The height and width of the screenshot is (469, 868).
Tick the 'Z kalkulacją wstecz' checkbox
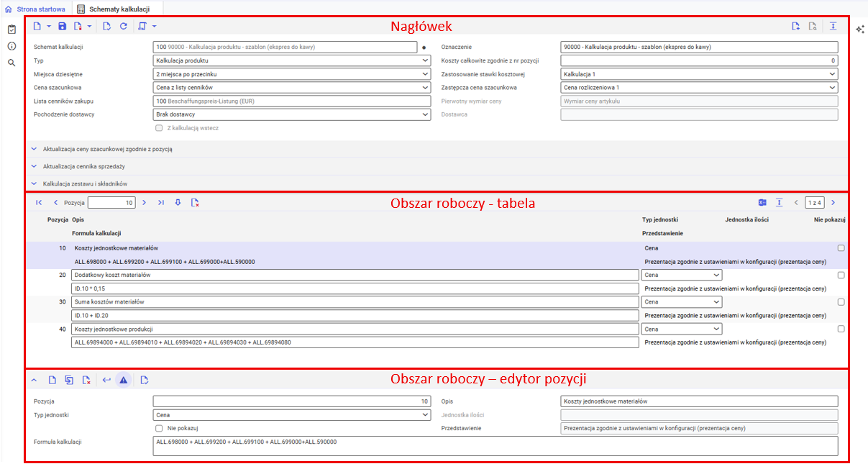[x=159, y=128]
